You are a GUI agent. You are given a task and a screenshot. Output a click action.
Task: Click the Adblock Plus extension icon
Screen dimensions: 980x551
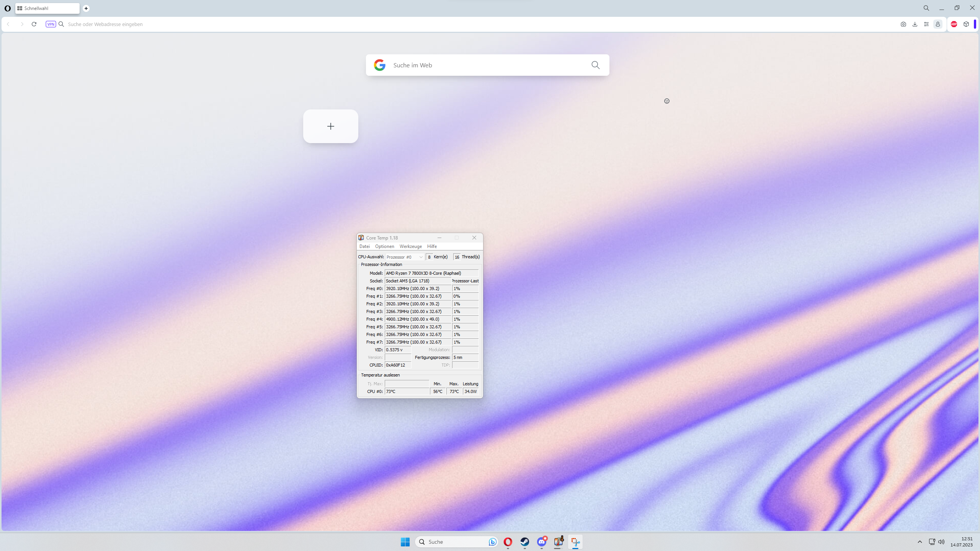pos(954,24)
